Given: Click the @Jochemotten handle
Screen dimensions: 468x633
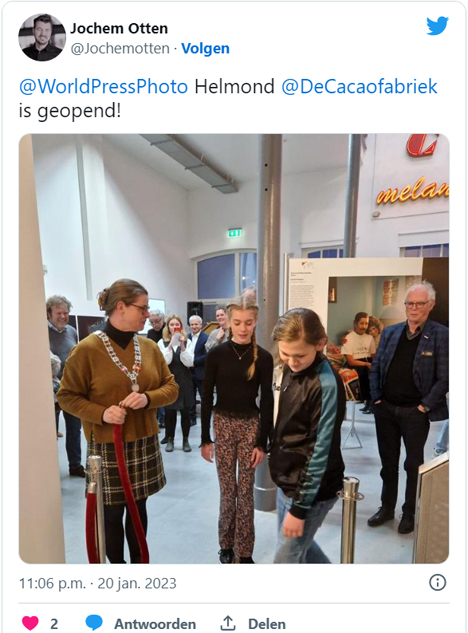Looking at the screenshot, I should 120,48.
